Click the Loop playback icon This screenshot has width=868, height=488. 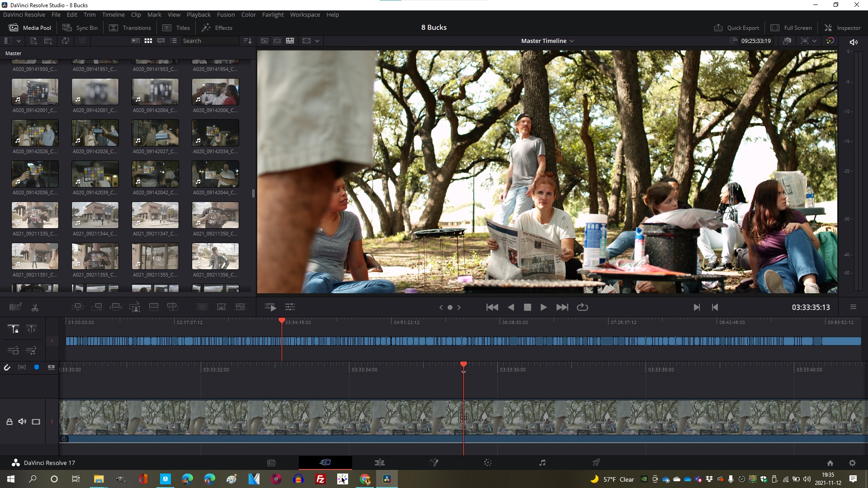click(582, 307)
